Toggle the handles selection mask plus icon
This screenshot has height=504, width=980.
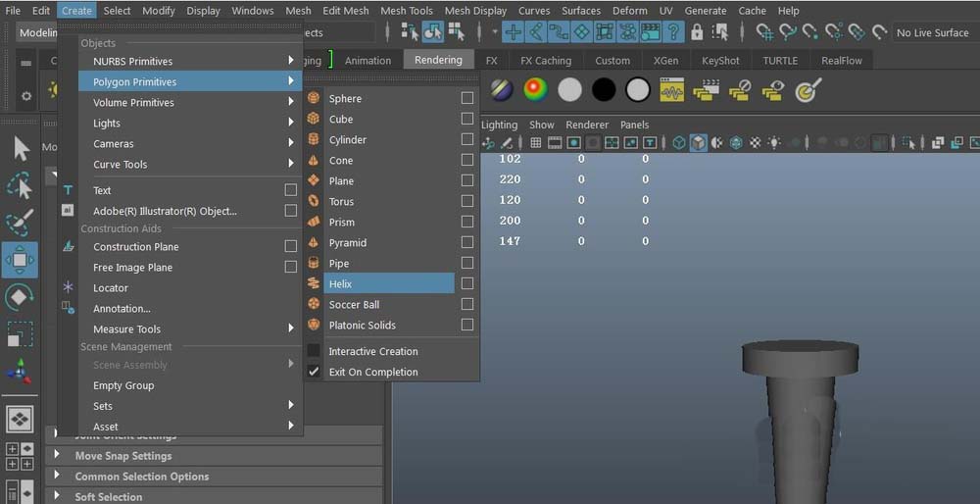(x=514, y=32)
